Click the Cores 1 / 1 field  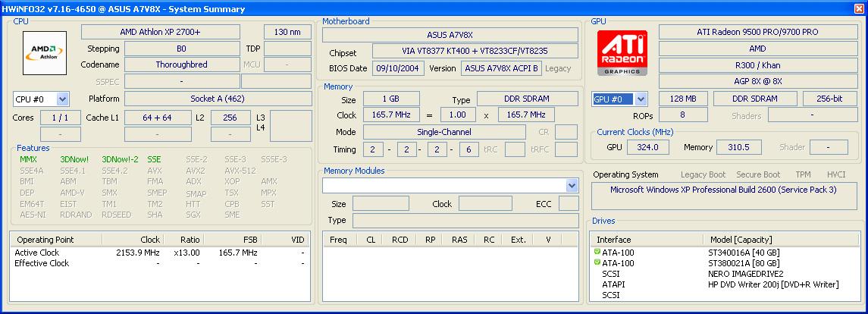(x=61, y=118)
